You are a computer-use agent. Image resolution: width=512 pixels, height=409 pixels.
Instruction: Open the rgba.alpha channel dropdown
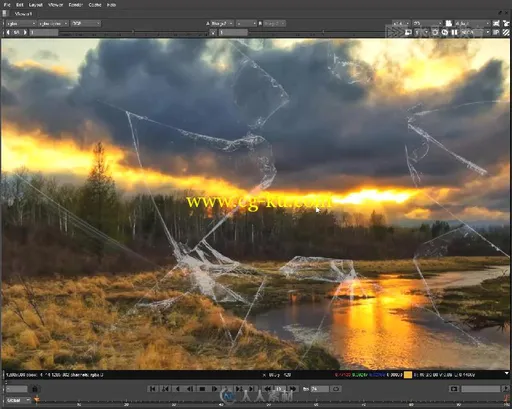tap(53, 23)
